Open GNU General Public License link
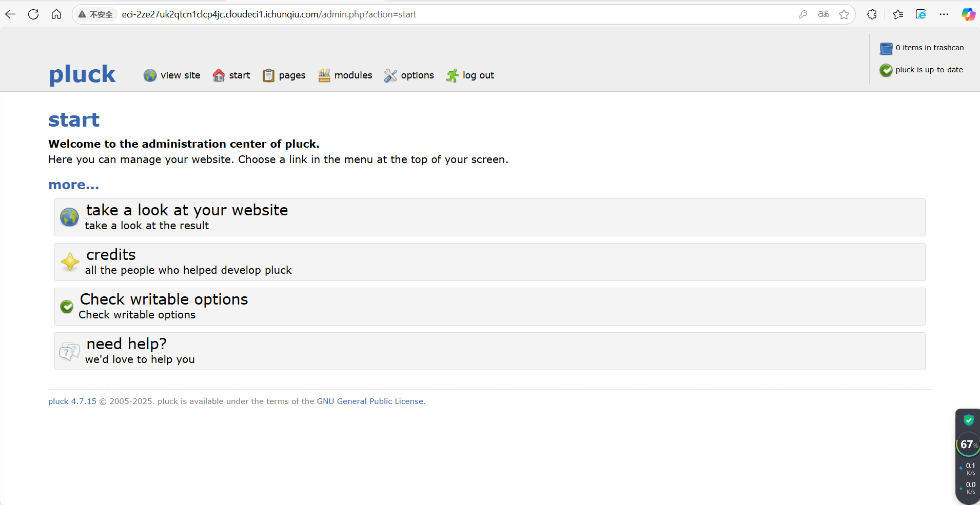This screenshot has height=505, width=980. [x=370, y=401]
